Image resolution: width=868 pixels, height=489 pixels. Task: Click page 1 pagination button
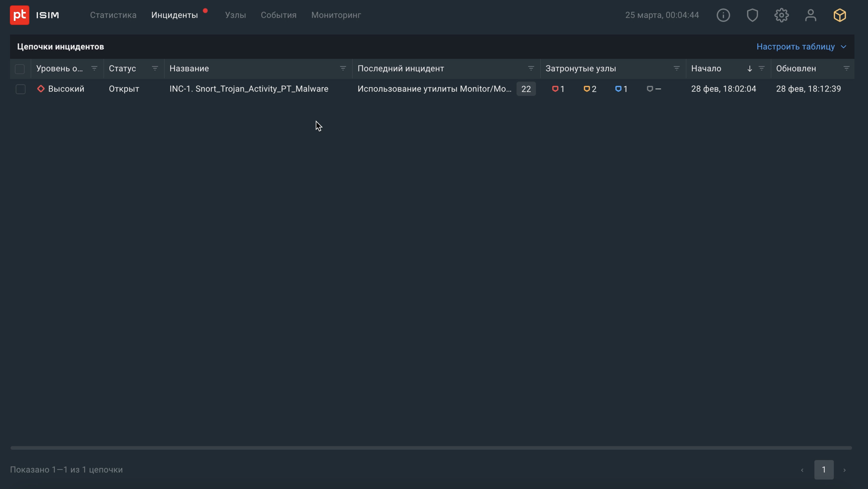click(x=824, y=470)
